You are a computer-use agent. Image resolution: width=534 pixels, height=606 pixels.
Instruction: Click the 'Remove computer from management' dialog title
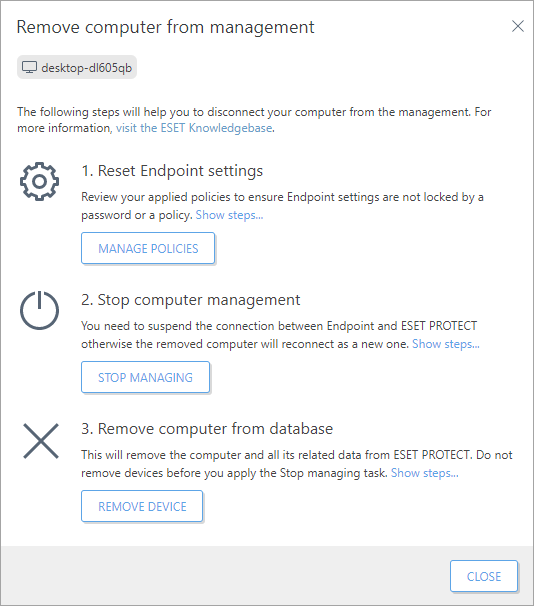click(165, 27)
